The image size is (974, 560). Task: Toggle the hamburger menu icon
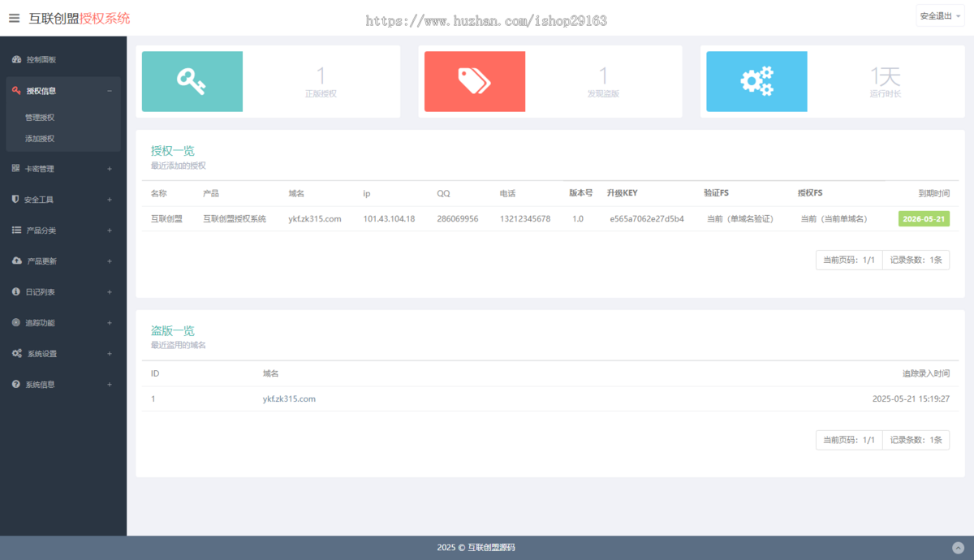(x=15, y=18)
